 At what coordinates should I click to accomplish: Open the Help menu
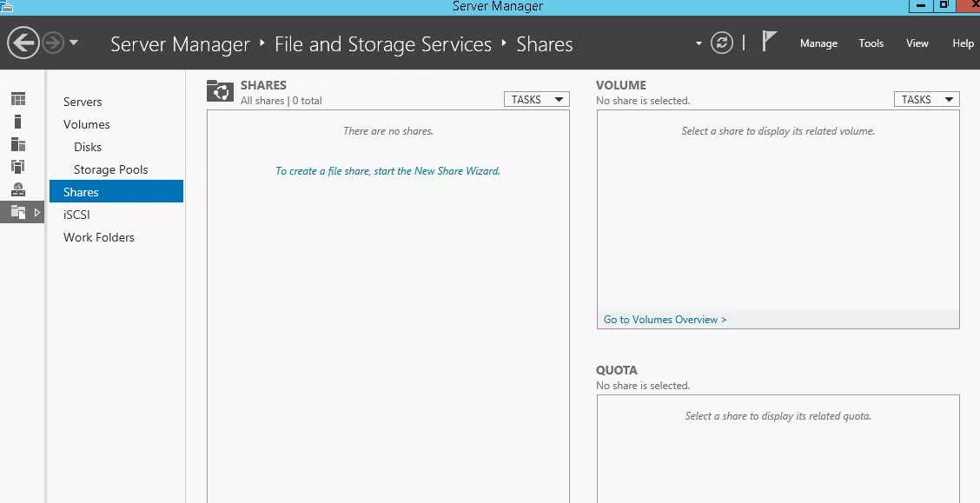(963, 43)
